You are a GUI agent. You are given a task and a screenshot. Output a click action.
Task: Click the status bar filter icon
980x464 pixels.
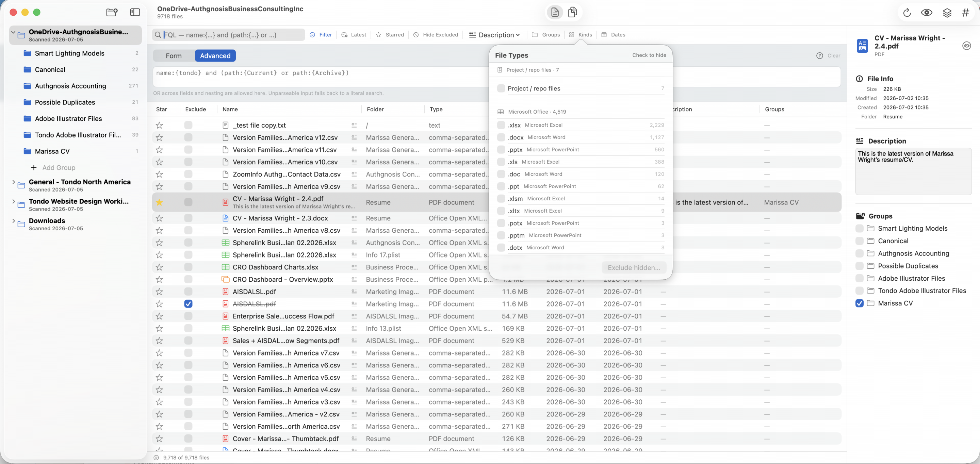[156, 458]
